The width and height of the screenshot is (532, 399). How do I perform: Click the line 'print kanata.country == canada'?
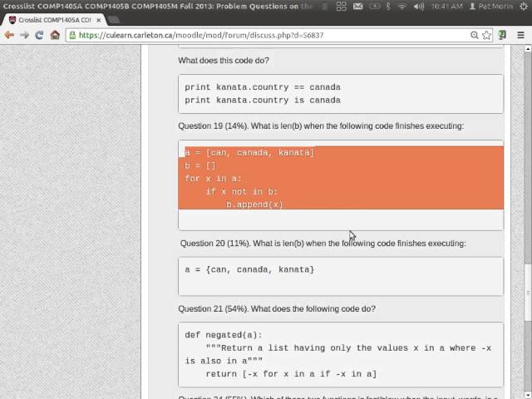(263, 87)
